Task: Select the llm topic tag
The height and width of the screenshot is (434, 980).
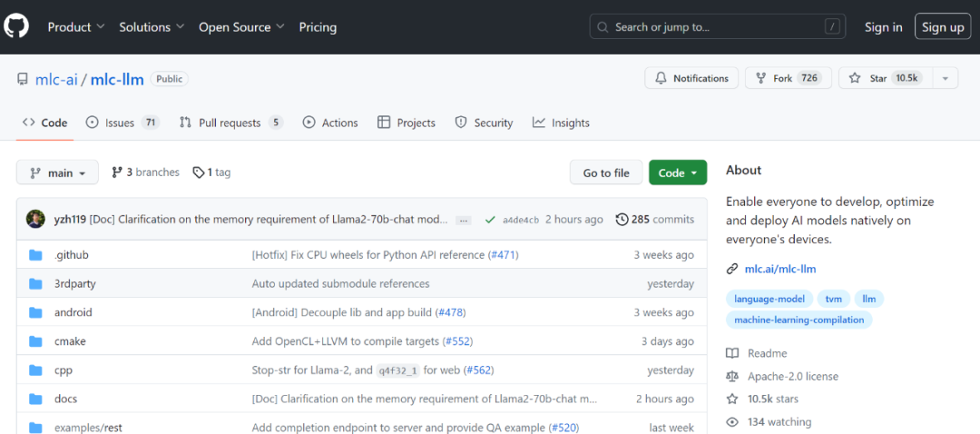Action: point(868,299)
